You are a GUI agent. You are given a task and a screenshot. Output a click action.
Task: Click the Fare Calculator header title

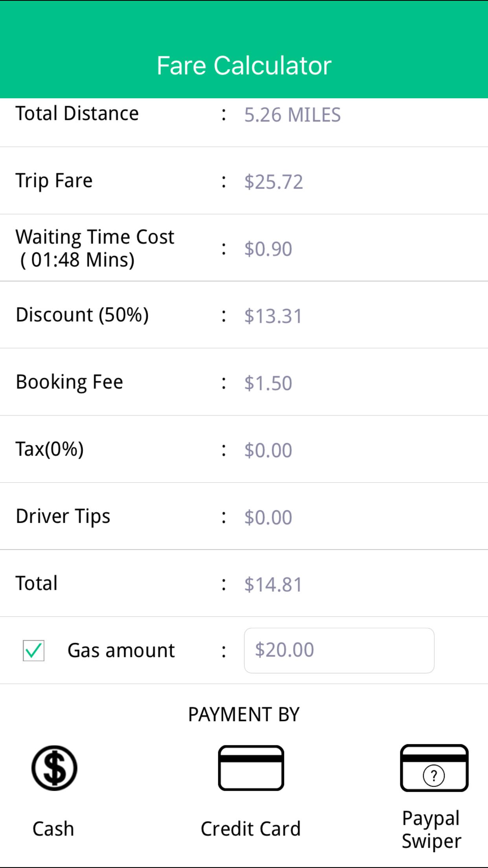244,65
